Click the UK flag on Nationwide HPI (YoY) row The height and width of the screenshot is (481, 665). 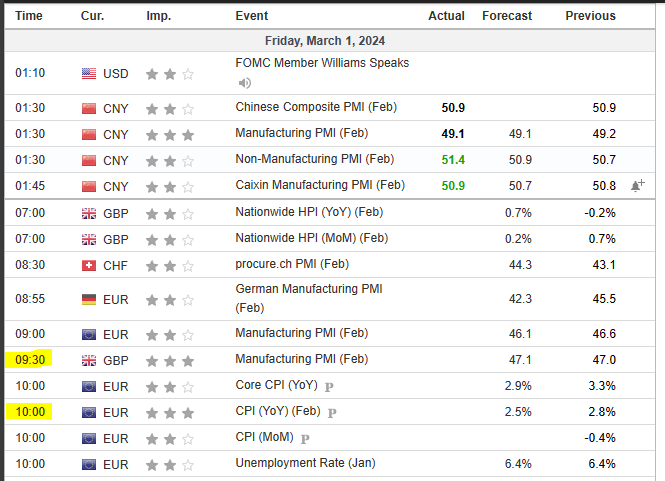coord(89,212)
